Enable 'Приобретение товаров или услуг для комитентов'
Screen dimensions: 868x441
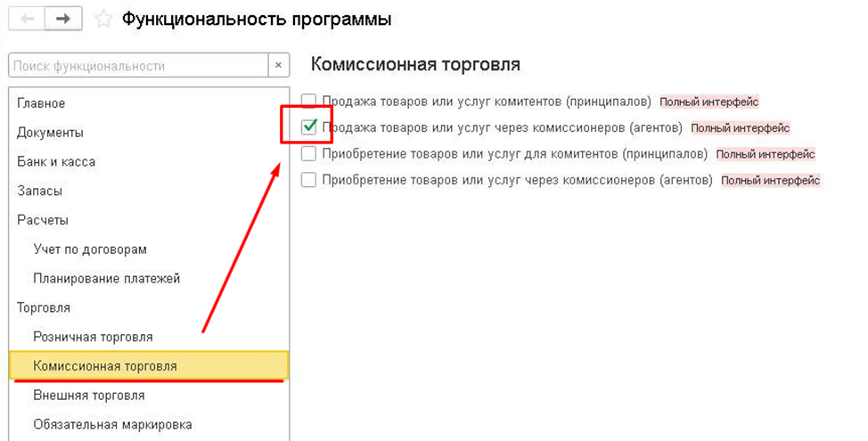[308, 153]
